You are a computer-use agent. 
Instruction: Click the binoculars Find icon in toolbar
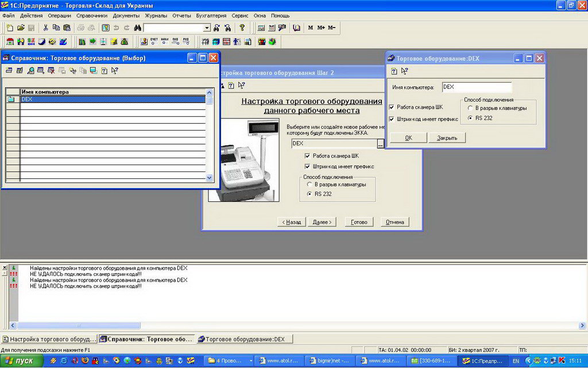138,28
